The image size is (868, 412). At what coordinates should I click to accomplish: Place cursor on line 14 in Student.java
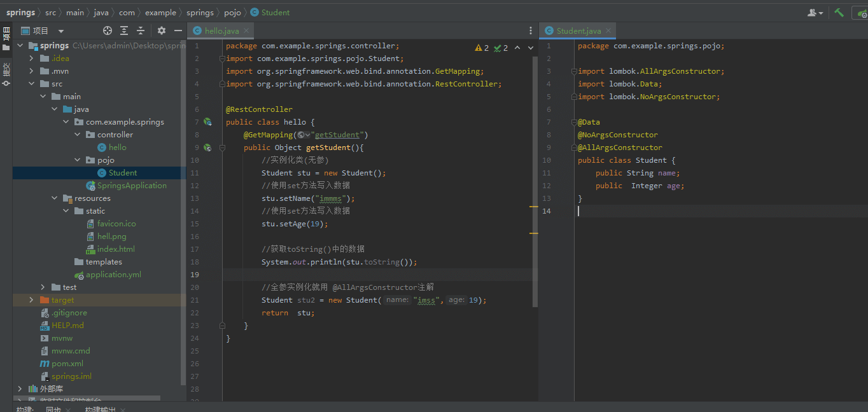click(x=720, y=211)
